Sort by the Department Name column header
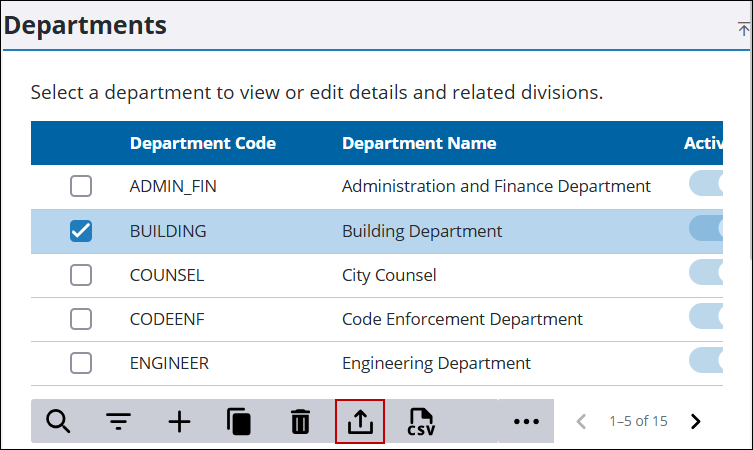Screen dimensions: 753x450 tap(419, 143)
